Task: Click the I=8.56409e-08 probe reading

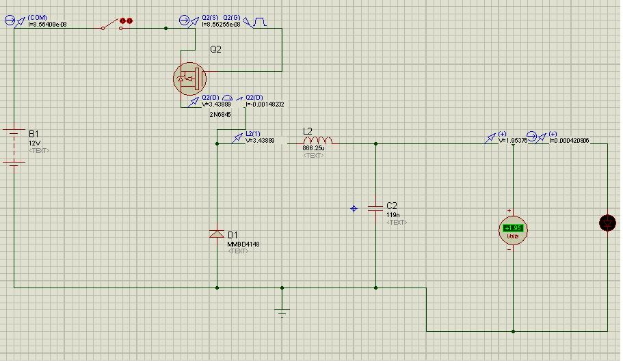Action: pyautogui.click(x=48, y=24)
